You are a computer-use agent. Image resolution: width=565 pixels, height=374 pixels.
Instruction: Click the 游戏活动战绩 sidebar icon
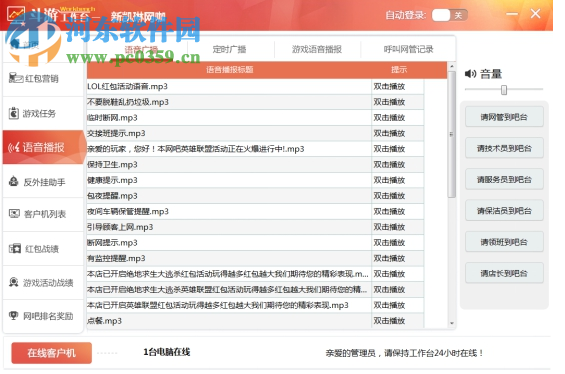pyautogui.click(x=14, y=282)
